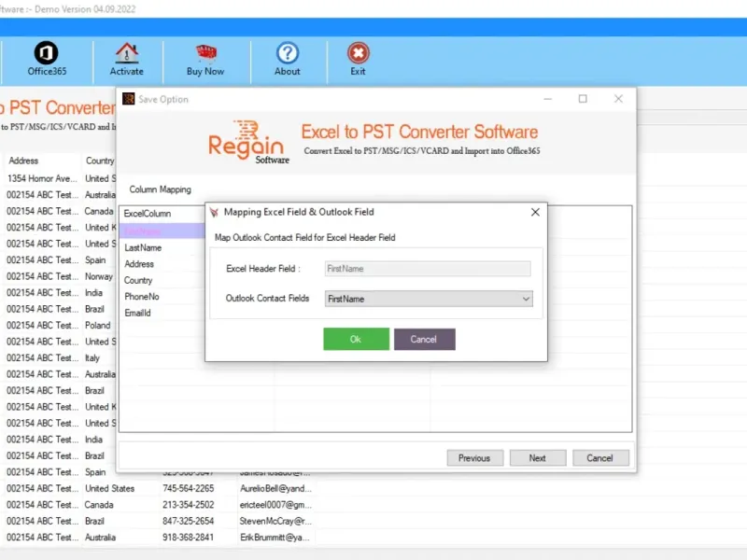Click Cancel in the Save Option window
Viewport: 747px width, 560px height.
click(x=600, y=458)
